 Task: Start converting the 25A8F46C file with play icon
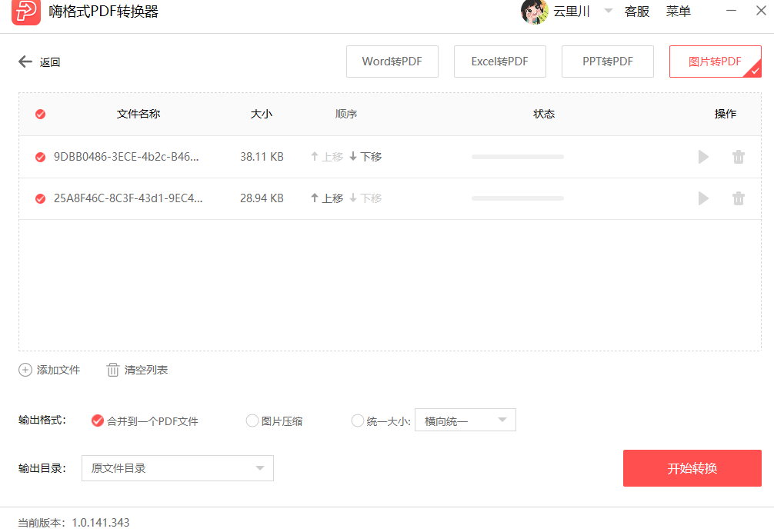703,198
